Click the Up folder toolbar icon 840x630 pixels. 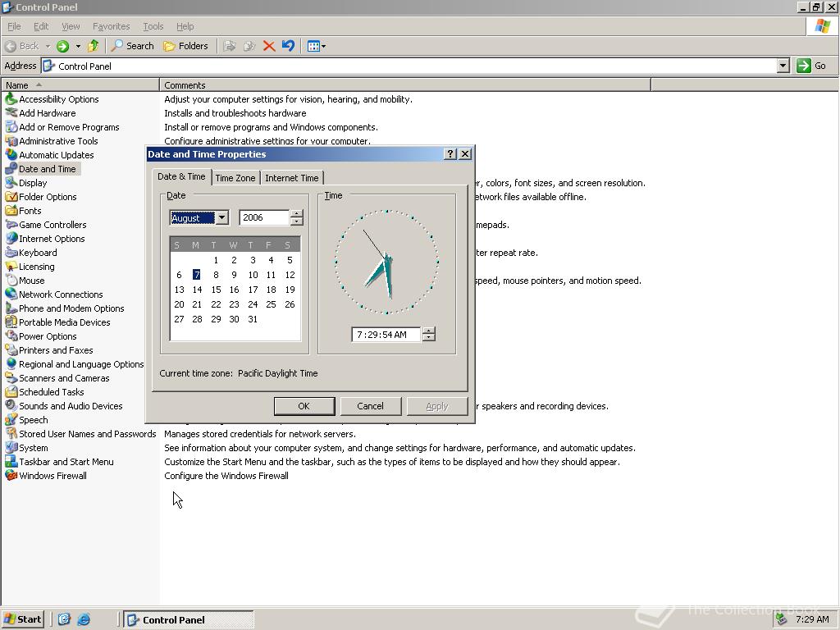pyautogui.click(x=94, y=46)
